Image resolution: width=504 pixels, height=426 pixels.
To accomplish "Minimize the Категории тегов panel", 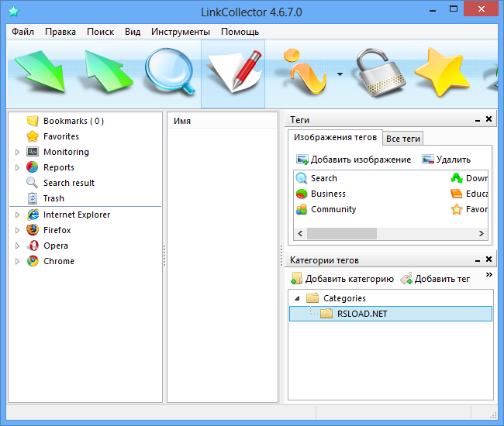I will pos(478,260).
